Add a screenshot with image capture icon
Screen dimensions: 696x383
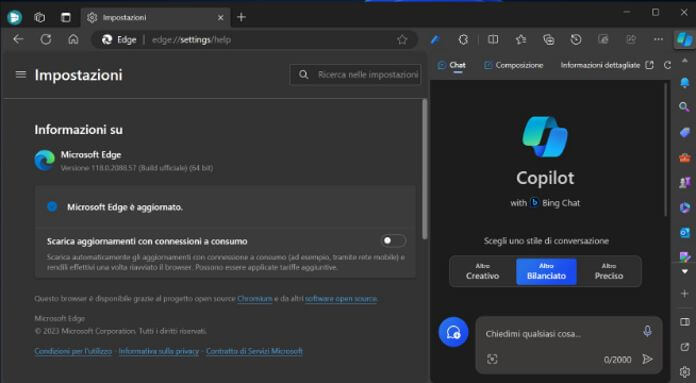pyautogui.click(x=492, y=359)
